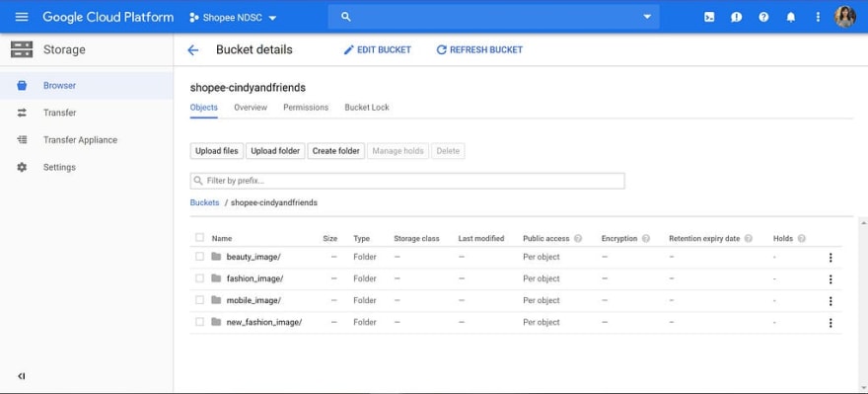Open the fashion_image/ folder name
Image resolution: width=868 pixels, height=394 pixels.
click(x=255, y=278)
